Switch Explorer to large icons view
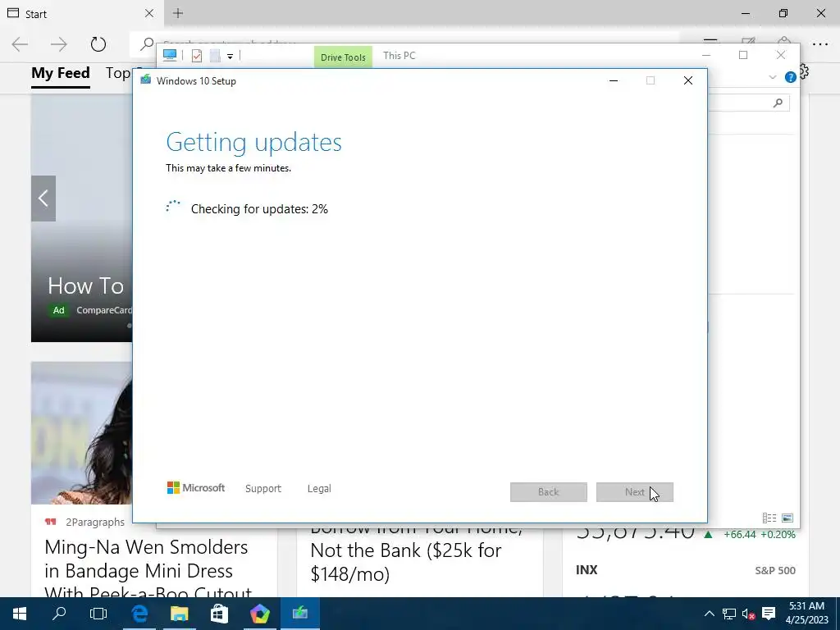The height and width of the screenshot is (630, 840). [787, 518]
